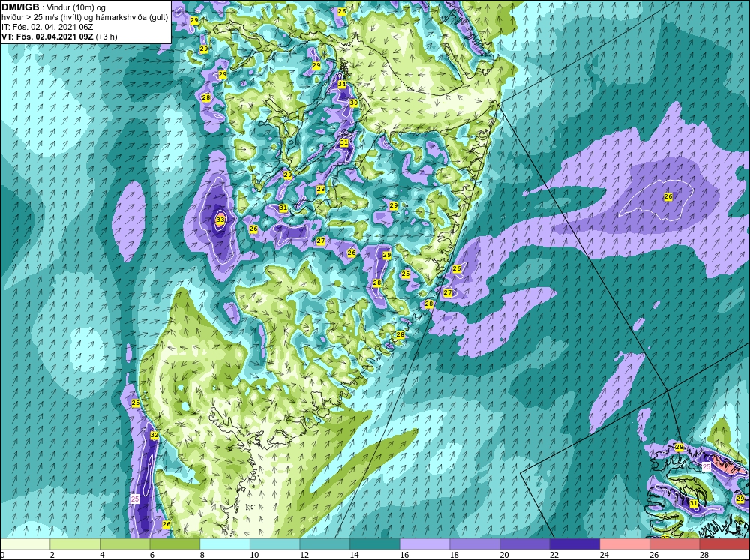
Task: Select the 10–12 m/s legend swatch
Action: coord(275,544)
